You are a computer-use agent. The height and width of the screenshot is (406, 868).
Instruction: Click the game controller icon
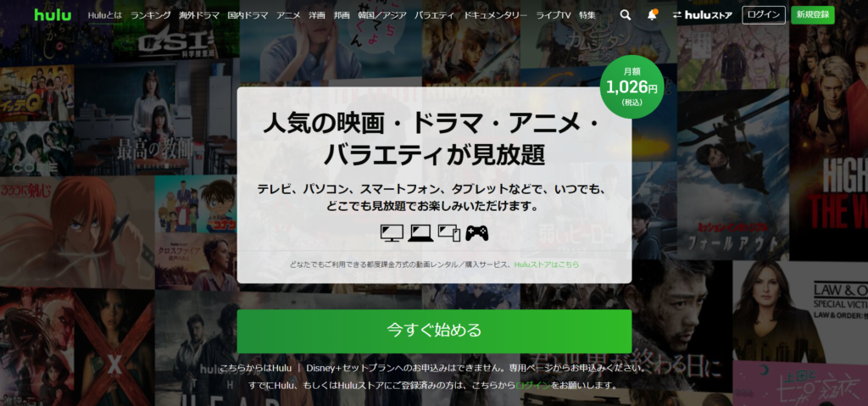[x=476, y=233]
